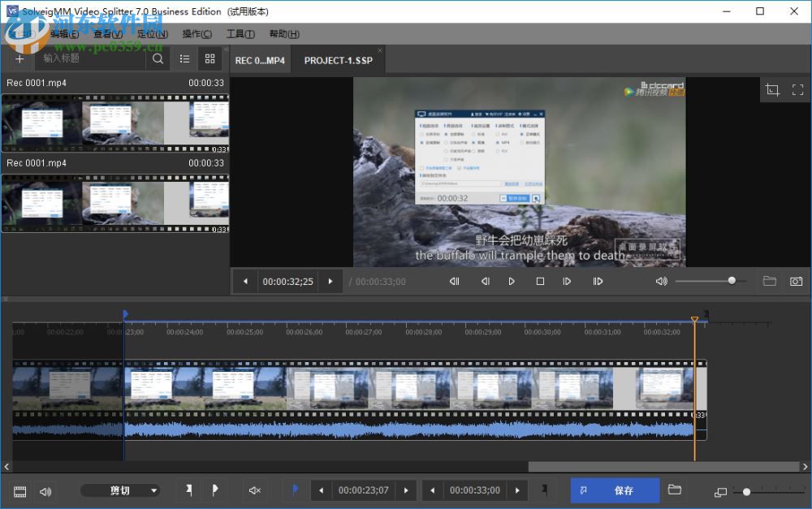The height and width of the screenshot is (509, 812).
Task: Mute timeline audio with the speaker icon
Action: pos(45,490)
